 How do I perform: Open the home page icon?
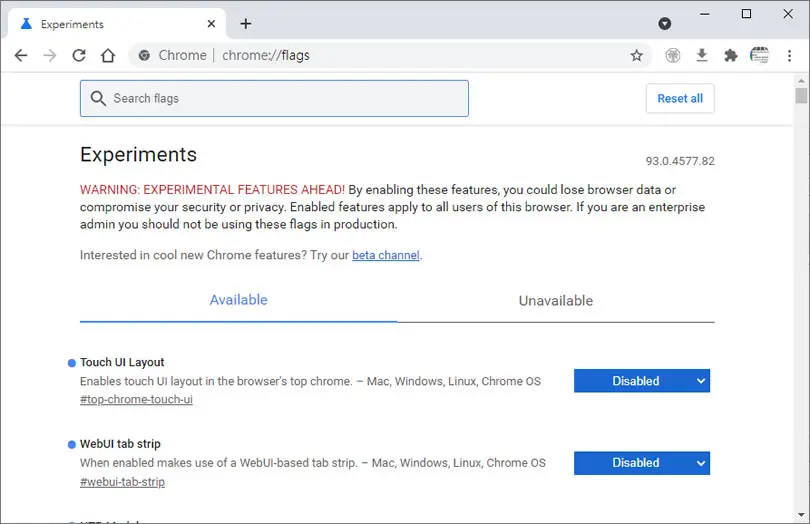pos(108,55)
